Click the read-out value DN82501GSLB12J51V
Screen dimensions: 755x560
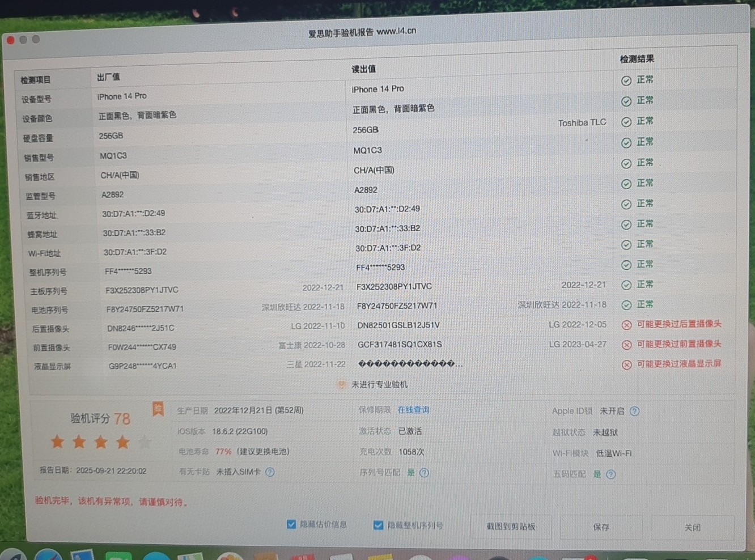pyautogui.click(x=398, y=325)
